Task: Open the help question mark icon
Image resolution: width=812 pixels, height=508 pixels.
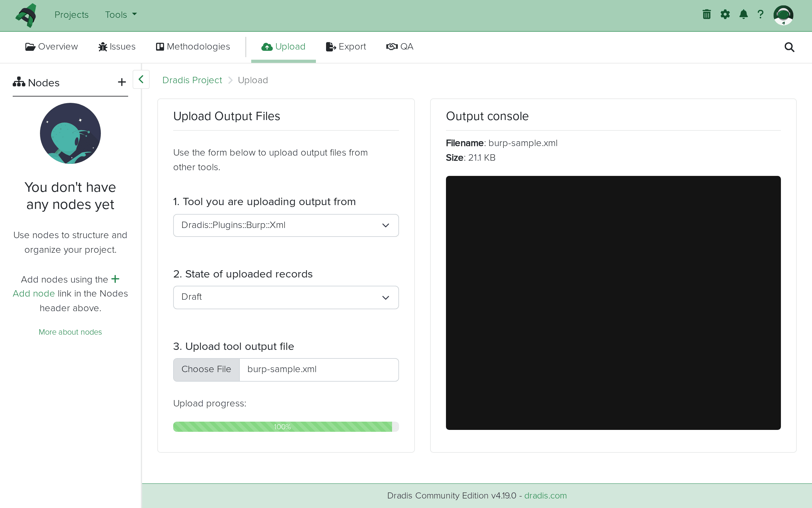Action: coord(760,15)
